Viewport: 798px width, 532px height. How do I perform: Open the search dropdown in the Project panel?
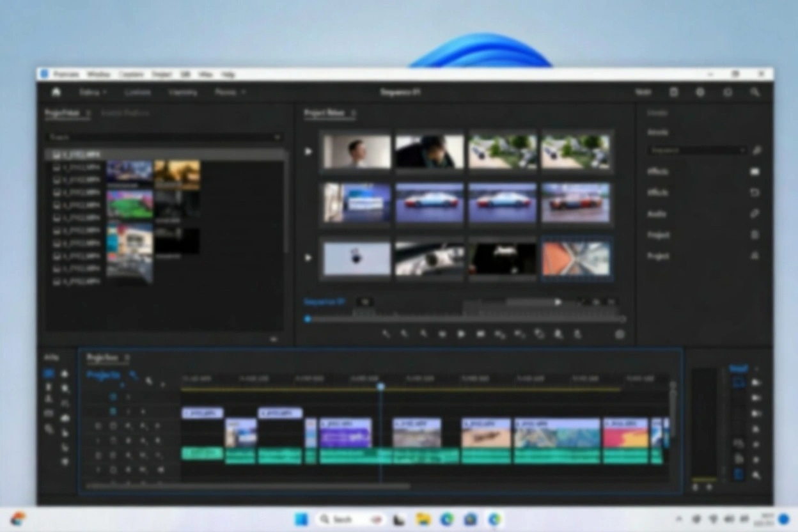tap(277, 137)
